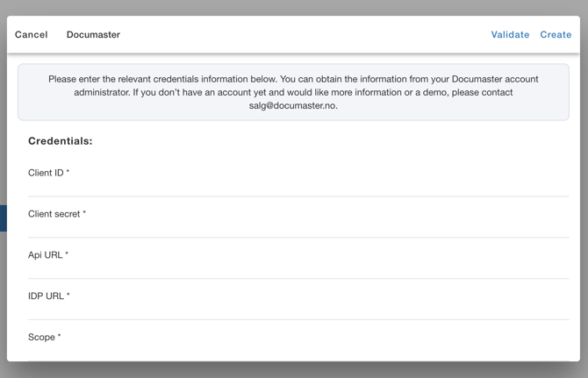Focus the IDP URL input field
The image size is (588, 378).
pos(298,310)
